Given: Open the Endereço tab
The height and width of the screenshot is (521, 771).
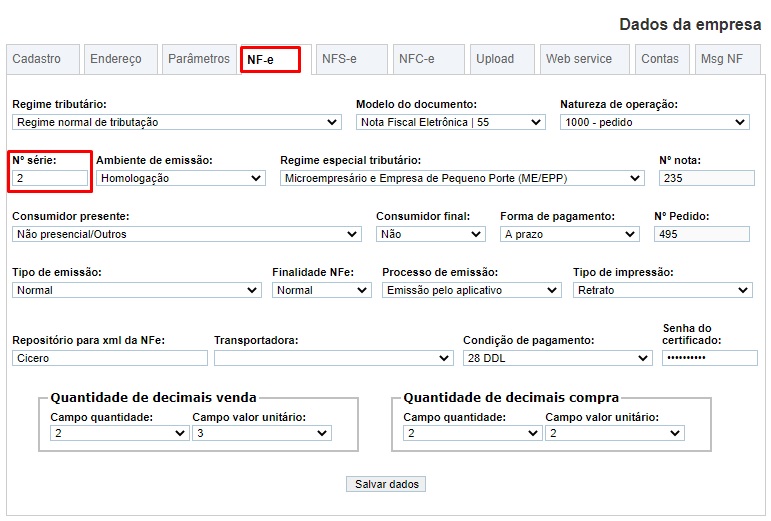Looking at the screenshot, I should tap(121, 59).
